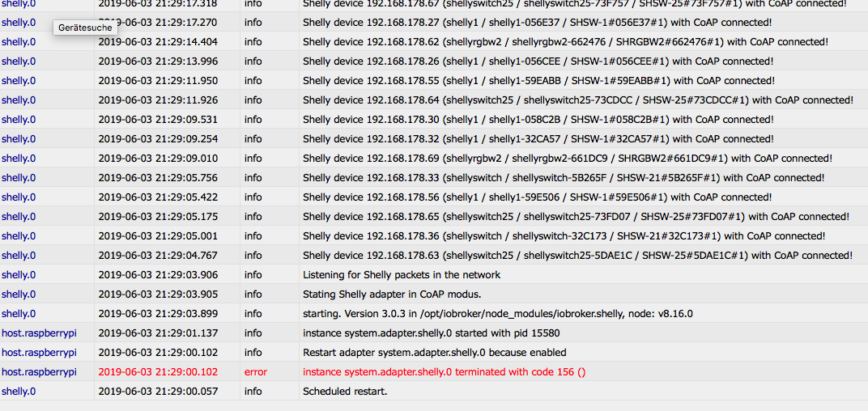The image size is (868, 411).
Task: Select timestamp 2019-06-03 21:29:00.057
Action: [x=159, y=391]
